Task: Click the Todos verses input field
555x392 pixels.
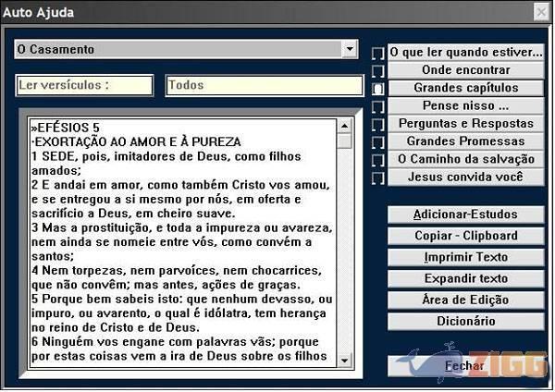Action: click(264, 85)
